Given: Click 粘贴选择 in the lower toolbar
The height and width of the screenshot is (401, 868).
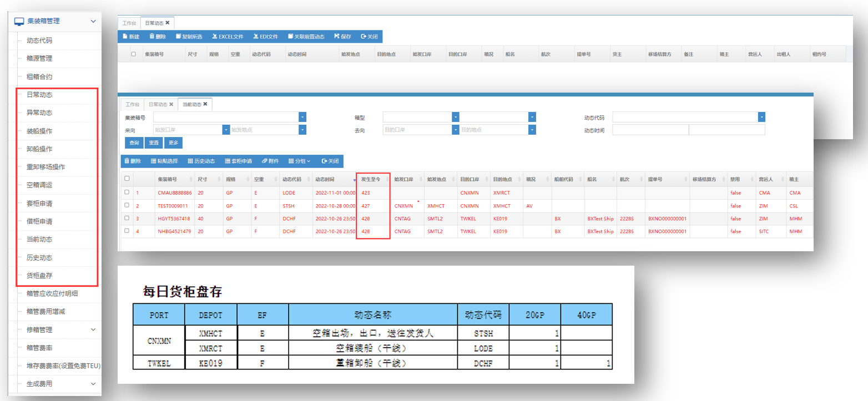Looking at the screenshot, I should [164, 161].
